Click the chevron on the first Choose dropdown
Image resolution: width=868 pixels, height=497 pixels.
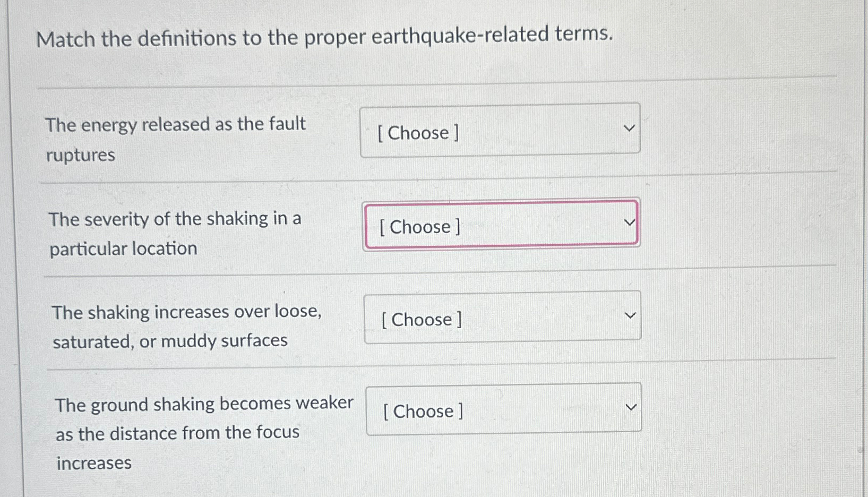[629, 128]
